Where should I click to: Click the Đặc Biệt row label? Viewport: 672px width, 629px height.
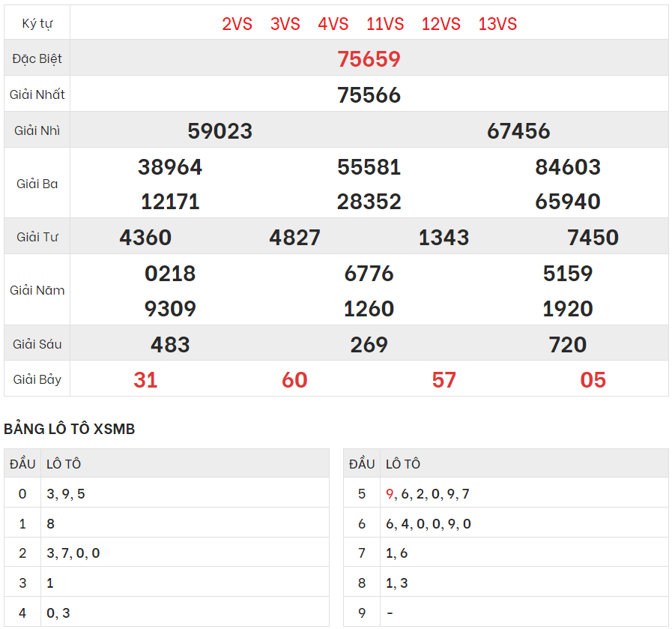(x=37, y=58)
